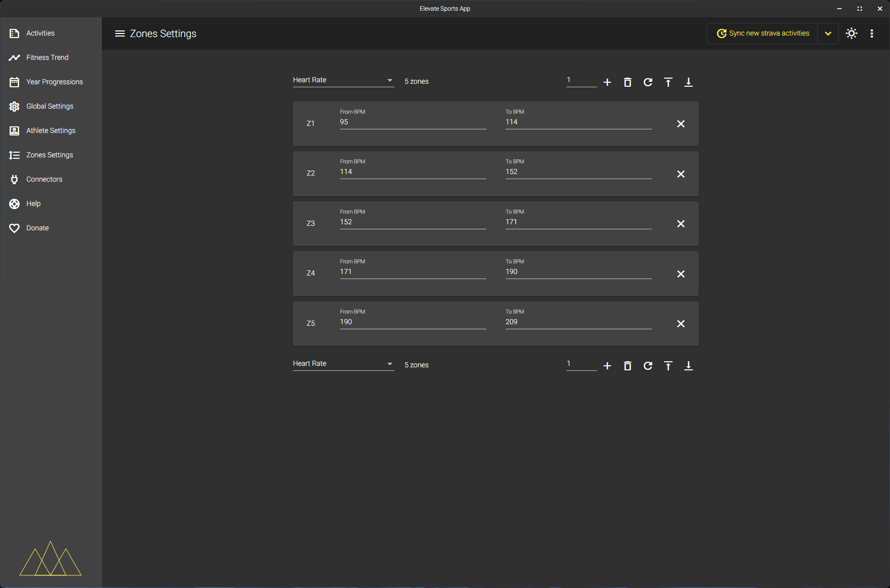Open the Athlete Settings page
The width and height of the screenshot is (890, 588).
(x=51, y=130)
